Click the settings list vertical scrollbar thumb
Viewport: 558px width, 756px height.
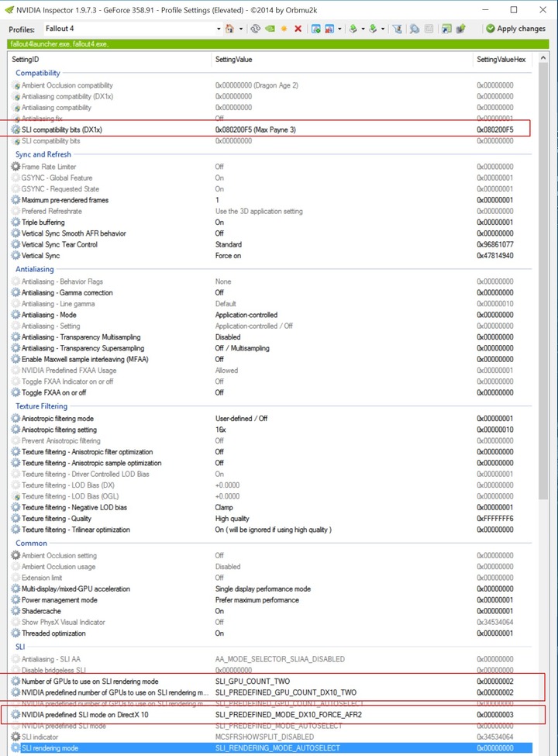point(543,281)
